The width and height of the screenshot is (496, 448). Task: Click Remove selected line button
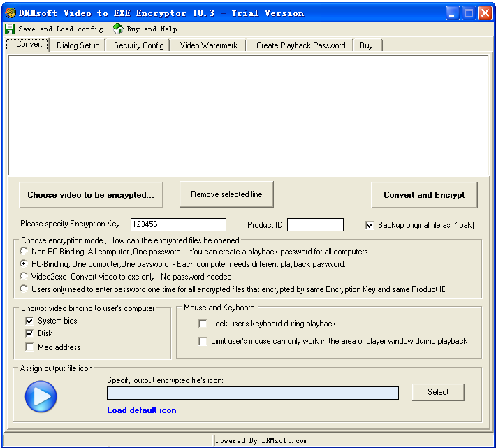(226, 194)
